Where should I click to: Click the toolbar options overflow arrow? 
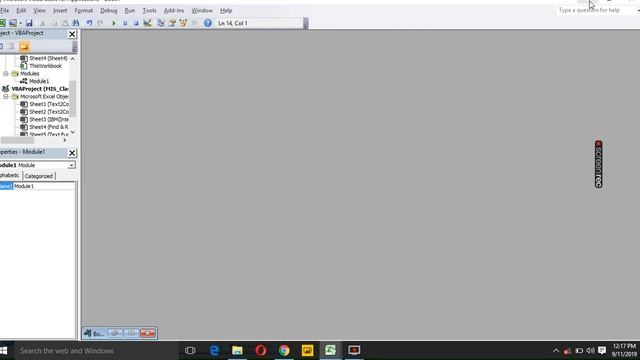(x=306, y=24)
